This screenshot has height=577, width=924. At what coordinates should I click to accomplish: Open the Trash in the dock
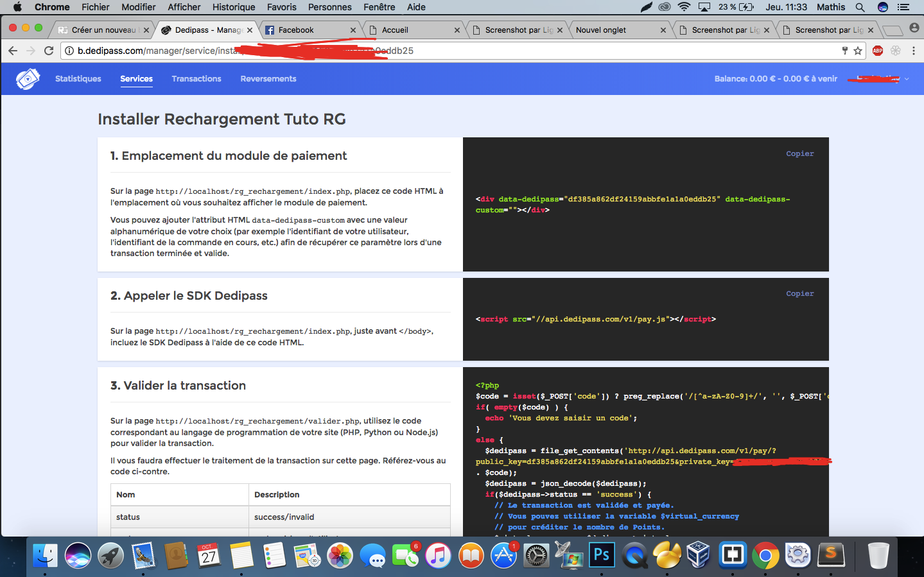pyautogui.click(x=878, y=555)
